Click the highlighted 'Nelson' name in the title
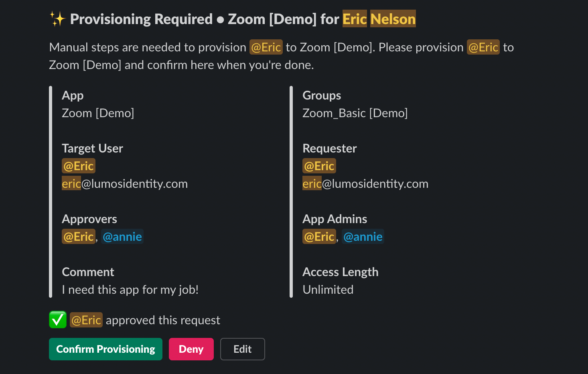Viewport: 588px width, 374px height. 393,19
